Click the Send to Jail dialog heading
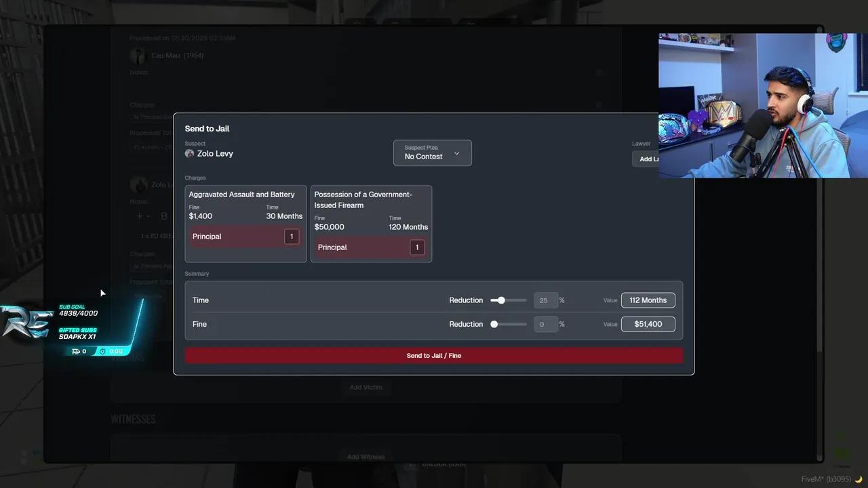Viewport: 868px width, 488px height. 208,129
